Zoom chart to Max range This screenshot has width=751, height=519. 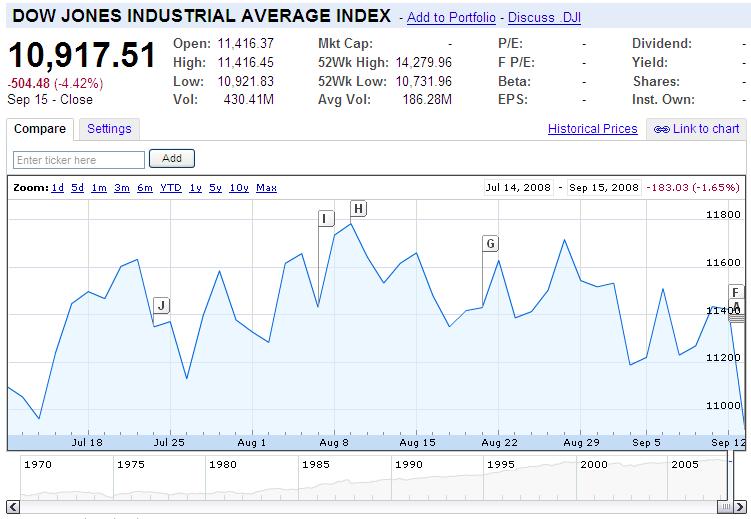click(x=266, y=188)
